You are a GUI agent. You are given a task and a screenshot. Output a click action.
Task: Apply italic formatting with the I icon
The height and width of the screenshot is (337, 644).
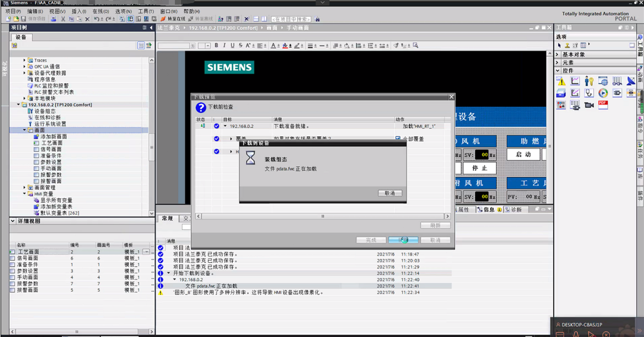pyautogui.click(x=224, y=46)
